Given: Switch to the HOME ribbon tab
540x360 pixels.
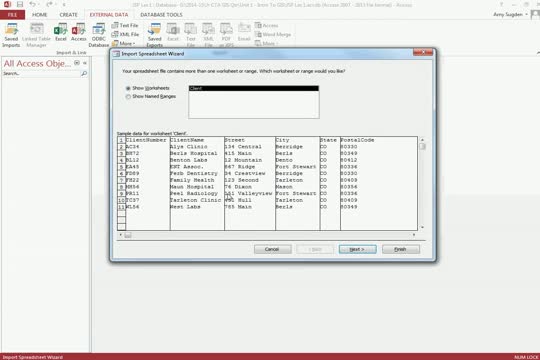Looking at the screenshot, I should [x=39, y=15].
